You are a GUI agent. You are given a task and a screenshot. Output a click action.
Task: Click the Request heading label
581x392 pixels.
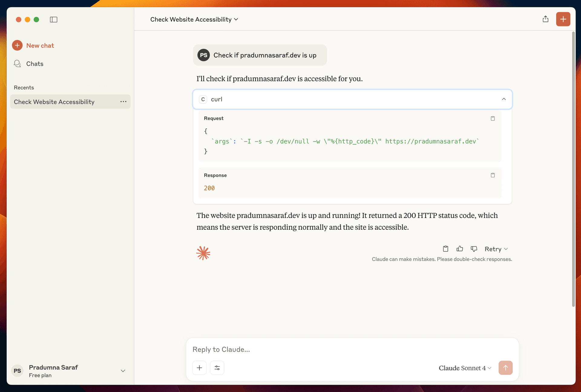click(214, 118)
